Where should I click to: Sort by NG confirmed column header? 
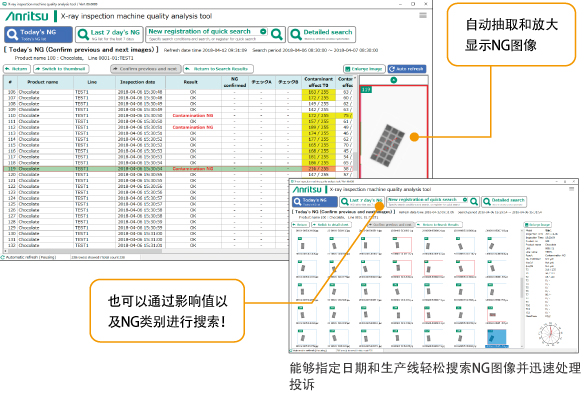click(x=234, y=82)
